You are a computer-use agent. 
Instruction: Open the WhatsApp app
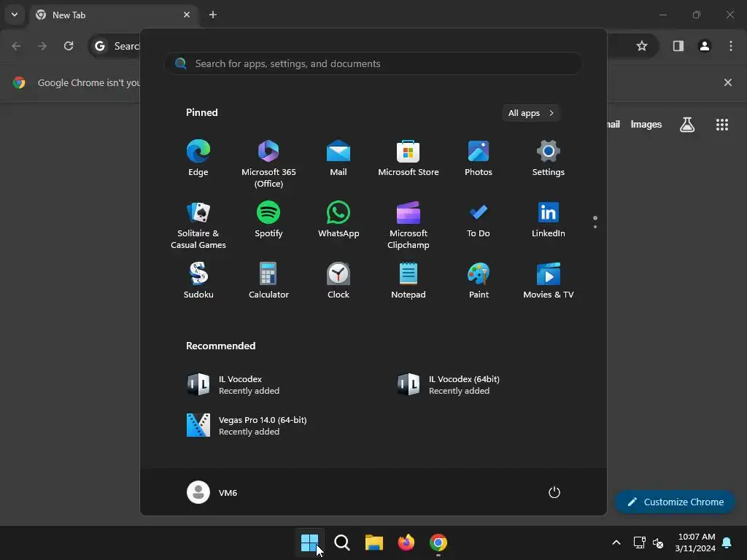(x=338, y=219)
